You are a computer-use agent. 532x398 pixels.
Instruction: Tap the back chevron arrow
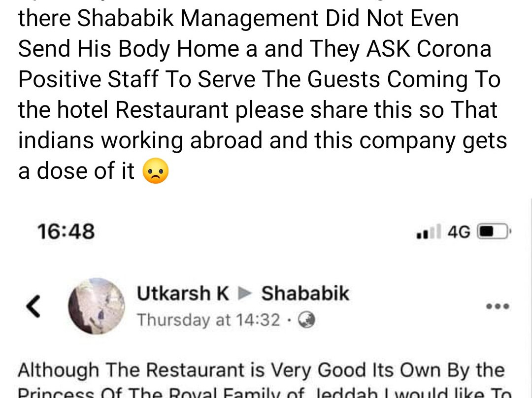coord(33,306)
